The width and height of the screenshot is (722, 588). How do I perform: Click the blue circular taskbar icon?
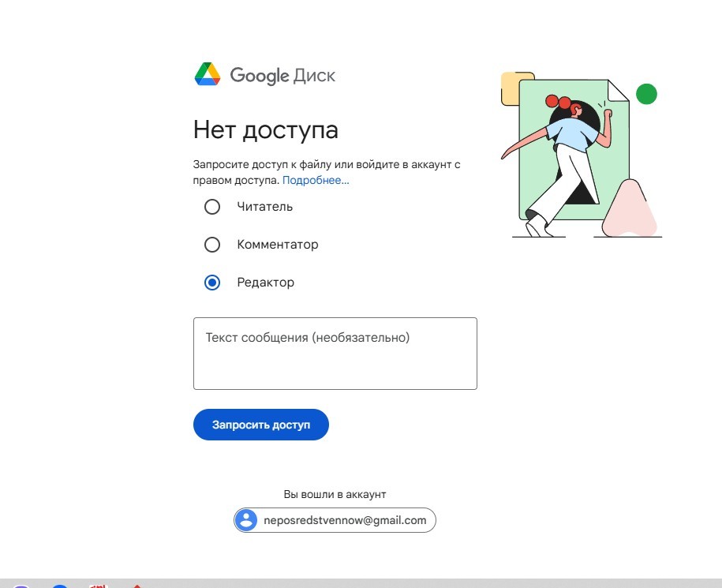[x=58, y=586]
